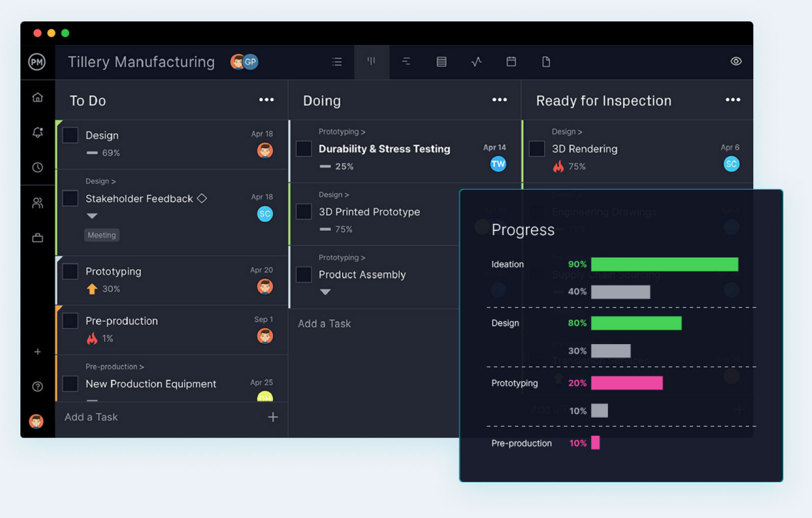812x518 pixels.
Task: Check the Pre-production task checkbox
Action: [70, 321]
